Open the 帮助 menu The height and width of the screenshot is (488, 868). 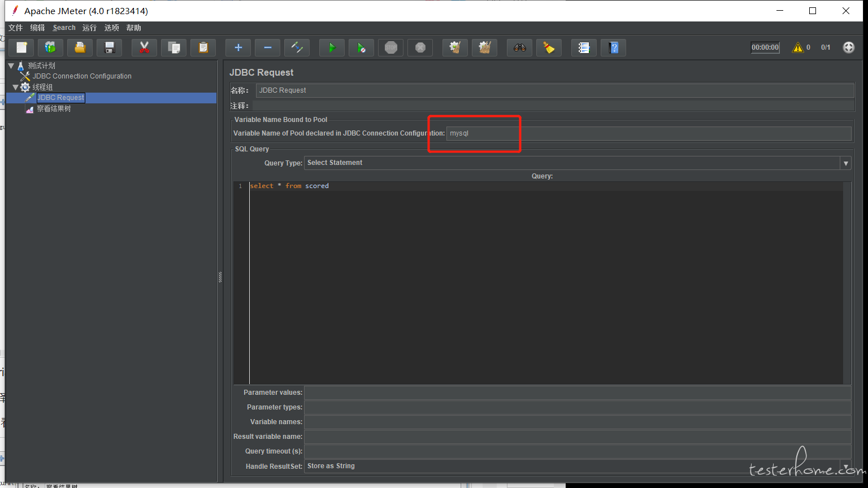pyautogui.click(x=134, y=28)
